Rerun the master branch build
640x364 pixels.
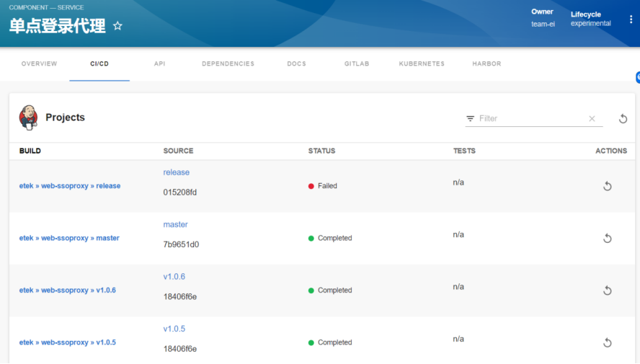point(607,239)
